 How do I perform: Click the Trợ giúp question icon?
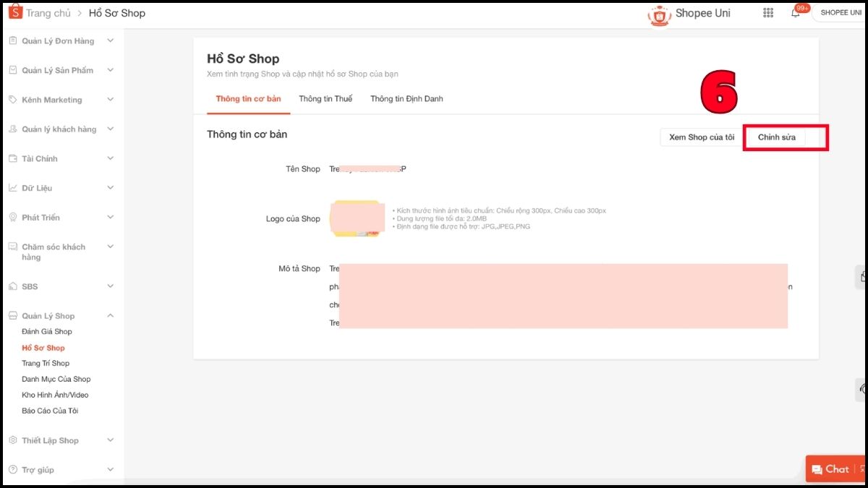(12, 470)
